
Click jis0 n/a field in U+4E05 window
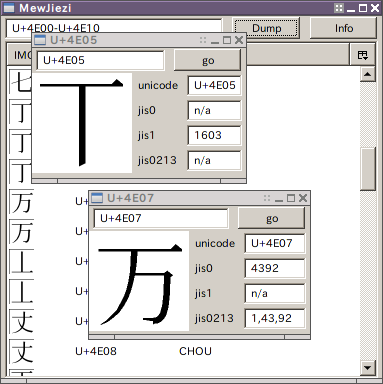coord(214,110)
